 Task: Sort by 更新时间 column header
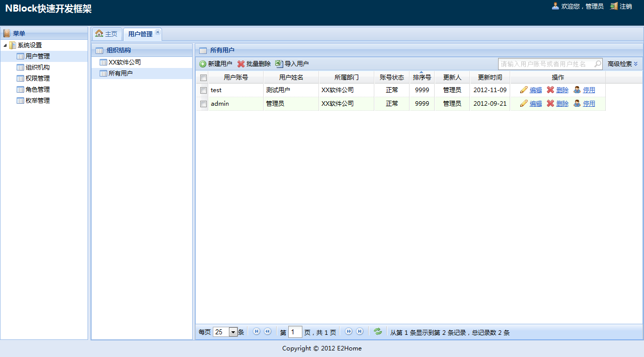point(490,78)
